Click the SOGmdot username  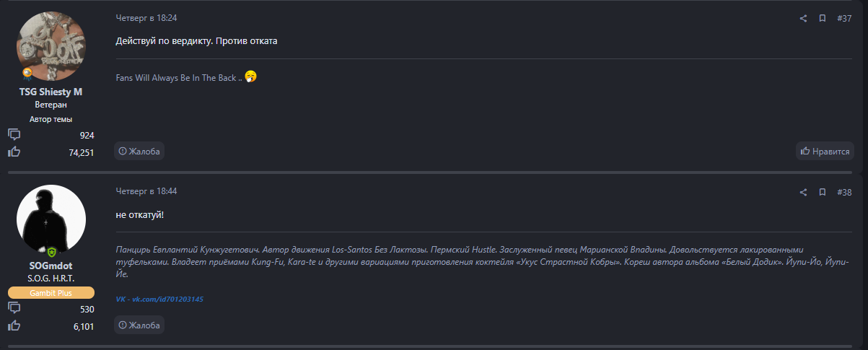click(x=51, y=266)
